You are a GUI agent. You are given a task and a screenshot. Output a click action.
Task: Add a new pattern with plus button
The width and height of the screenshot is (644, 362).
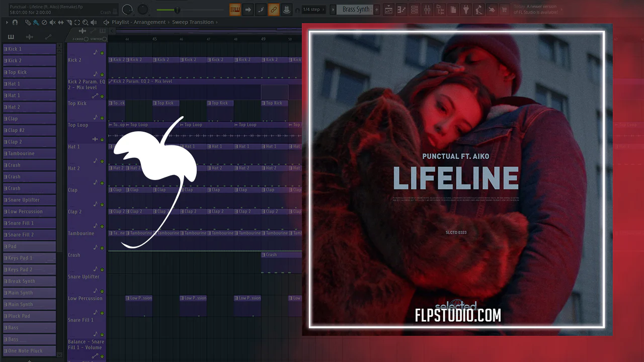point(377,9)
